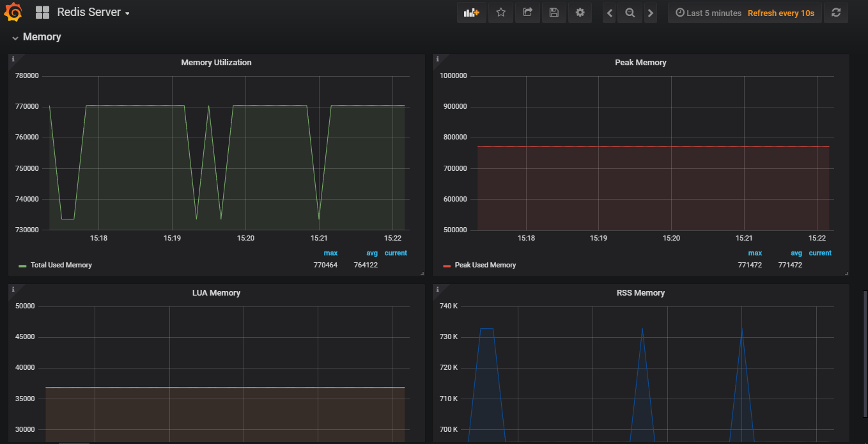Open the Memory Utilization panel title menu
Screen dimensions: 868x444
(x=216, y=63)
